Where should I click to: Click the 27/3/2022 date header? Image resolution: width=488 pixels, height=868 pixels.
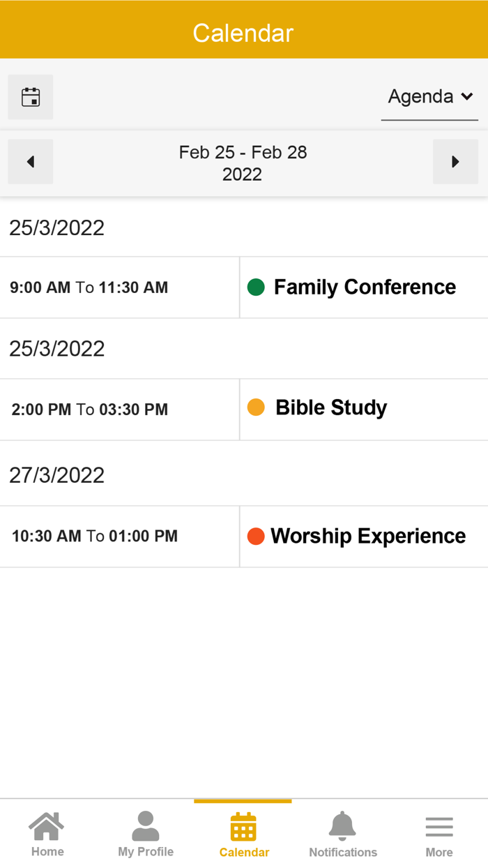point(57,475)
